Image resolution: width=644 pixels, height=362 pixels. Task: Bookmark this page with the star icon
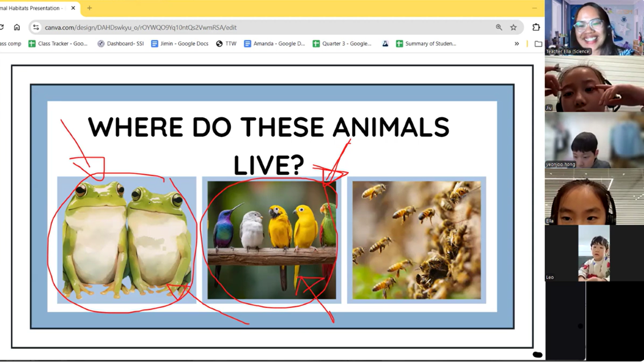[x=513, y=27]
